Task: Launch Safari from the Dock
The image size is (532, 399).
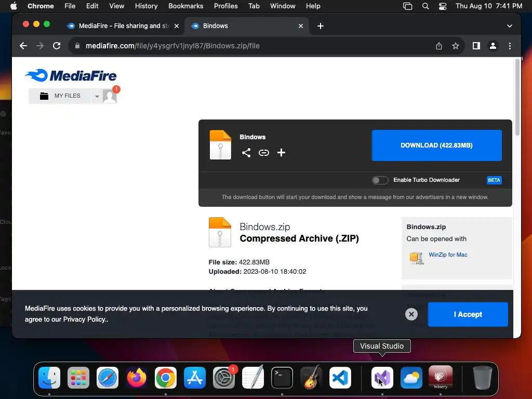Action: [108, 378]
